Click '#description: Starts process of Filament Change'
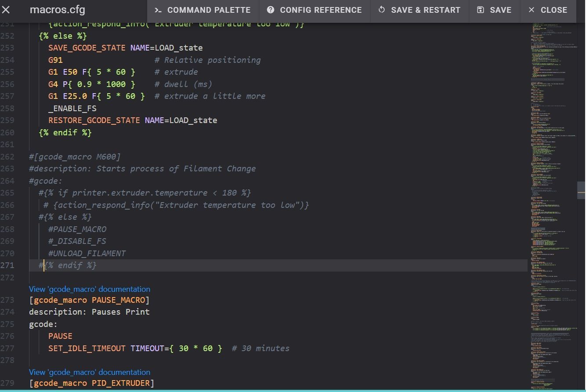 click(x=142, y=169)
